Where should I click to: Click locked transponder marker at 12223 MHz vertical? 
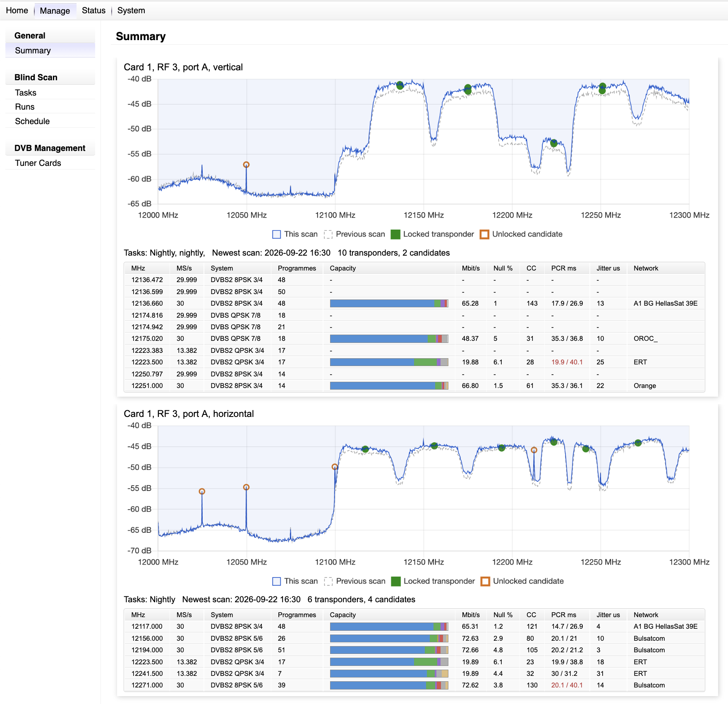554,143
